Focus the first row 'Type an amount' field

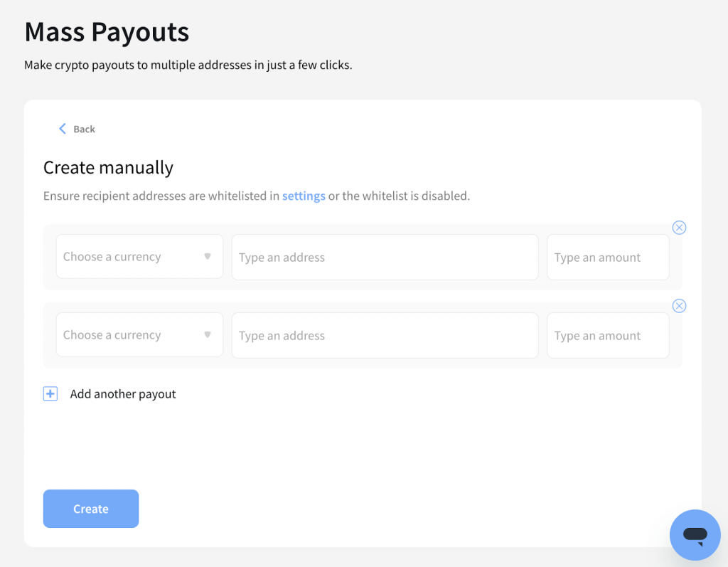tap(608, 257)
